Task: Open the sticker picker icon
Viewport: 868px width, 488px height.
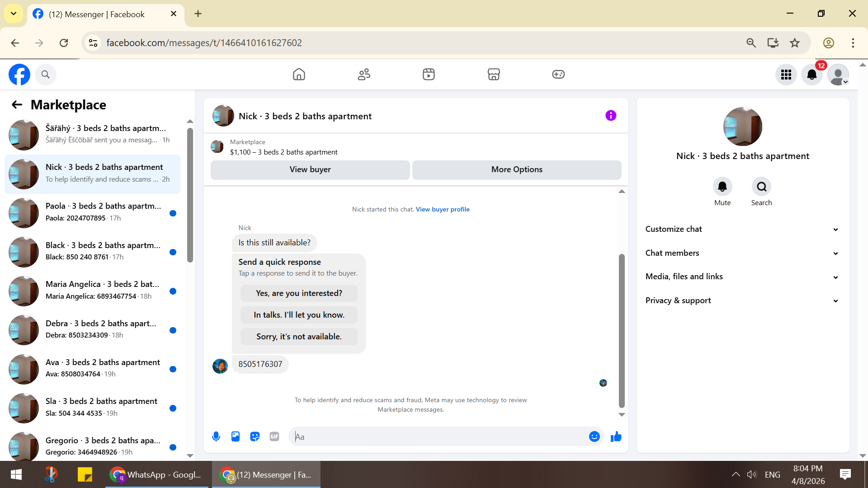Action: coord(255,436)
